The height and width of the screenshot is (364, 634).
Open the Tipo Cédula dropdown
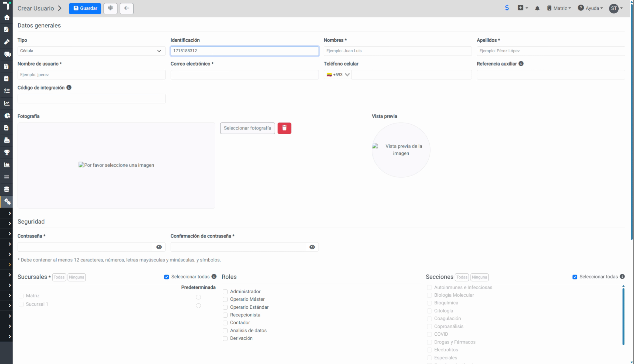coord(91,51)
